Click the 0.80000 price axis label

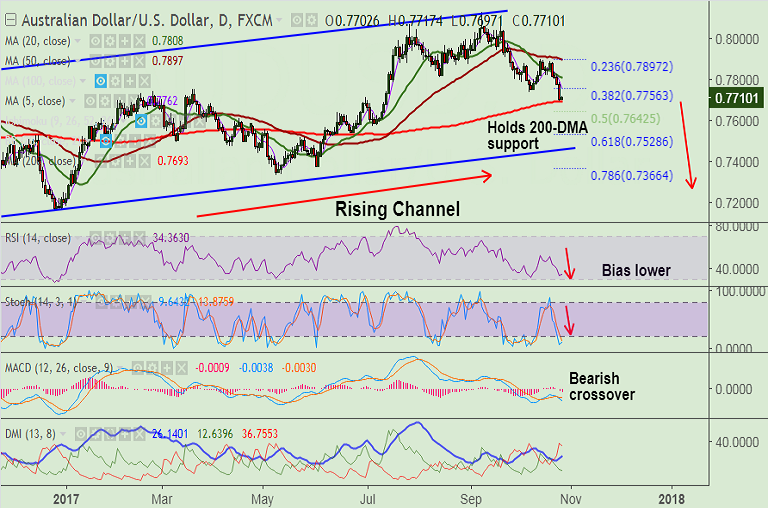click(737, 39)
